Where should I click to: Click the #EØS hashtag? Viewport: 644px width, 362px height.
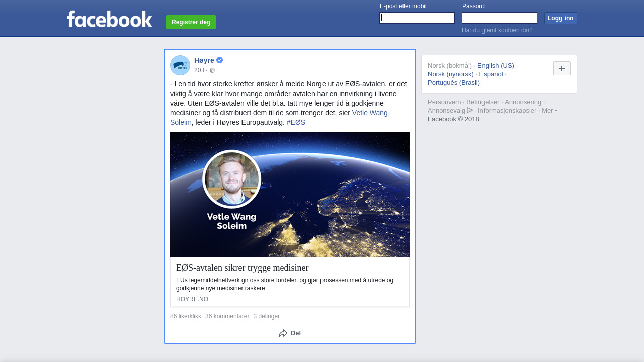(296, 122)
